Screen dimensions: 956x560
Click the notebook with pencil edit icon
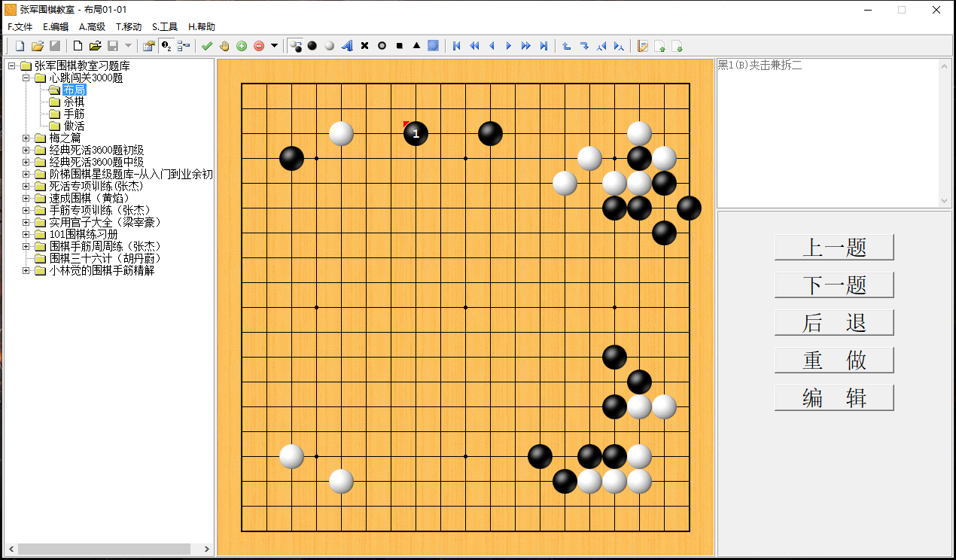[x=643, y=46]
